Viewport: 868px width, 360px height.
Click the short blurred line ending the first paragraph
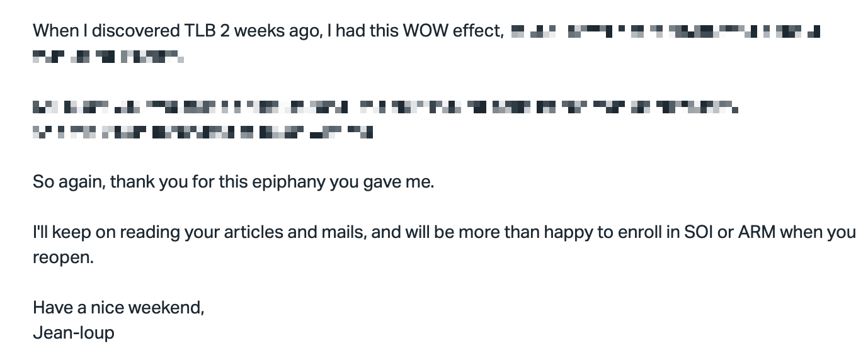(x=108, y=57)
